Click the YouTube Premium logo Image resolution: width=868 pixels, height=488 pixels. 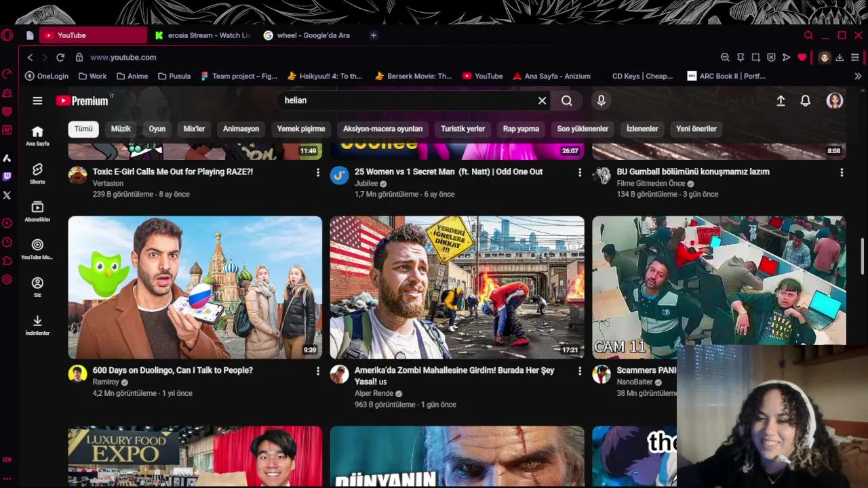[83, 100]
